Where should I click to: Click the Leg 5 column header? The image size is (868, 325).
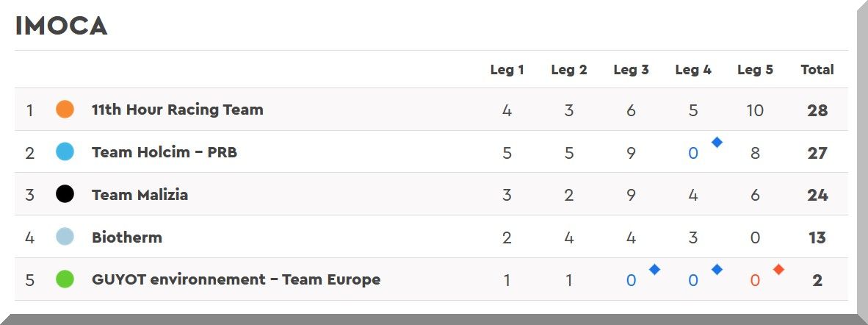tap(755, 70)
